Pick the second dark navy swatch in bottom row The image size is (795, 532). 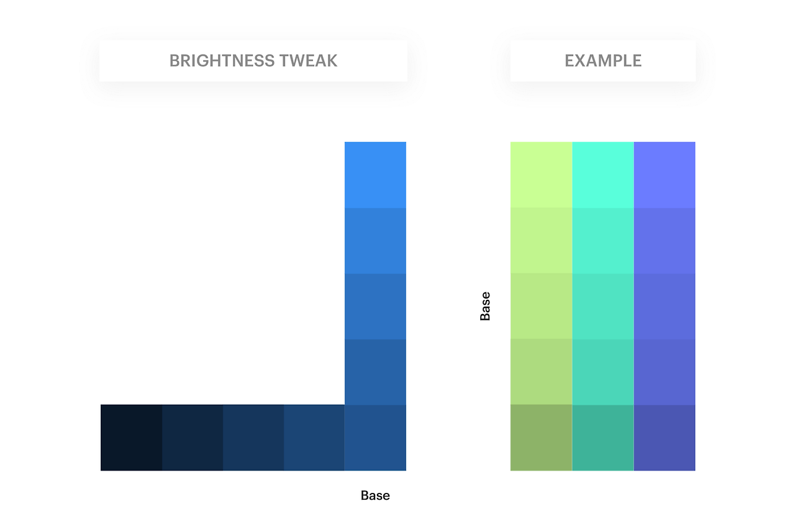pos(193,438)
